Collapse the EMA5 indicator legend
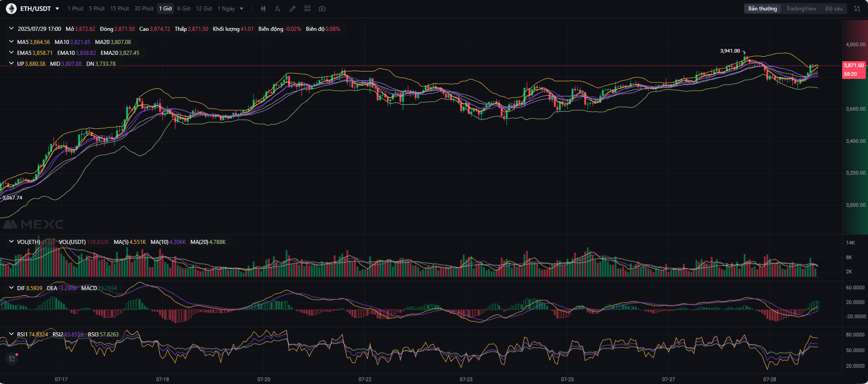This screenshot has height=384, width=868. pos(11,53)
